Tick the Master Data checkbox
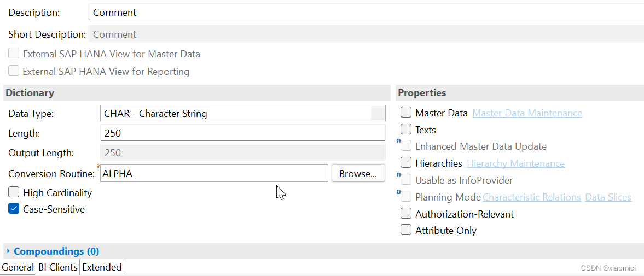This screenshot has height=276, width=644. [x=406, y=113]
